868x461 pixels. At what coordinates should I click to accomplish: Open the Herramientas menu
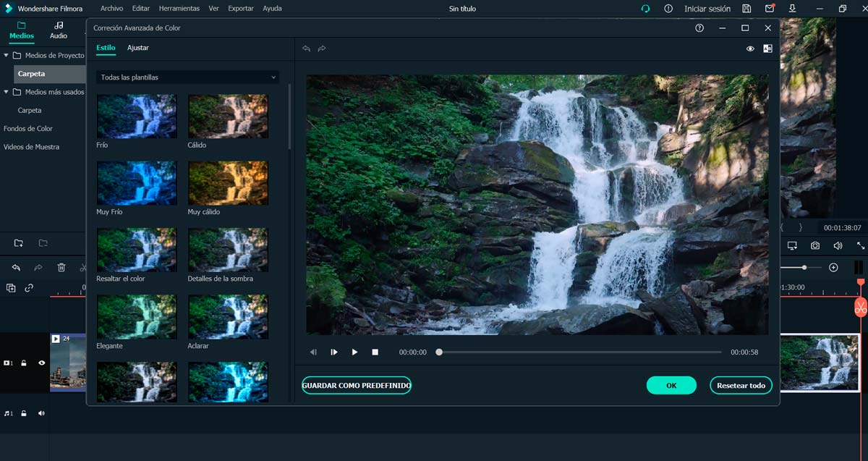point(179,9)
